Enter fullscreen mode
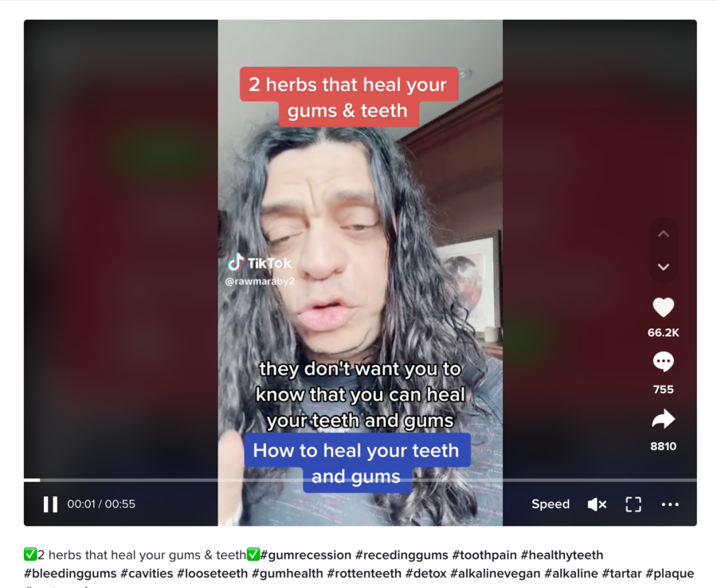 pos(633,504)
